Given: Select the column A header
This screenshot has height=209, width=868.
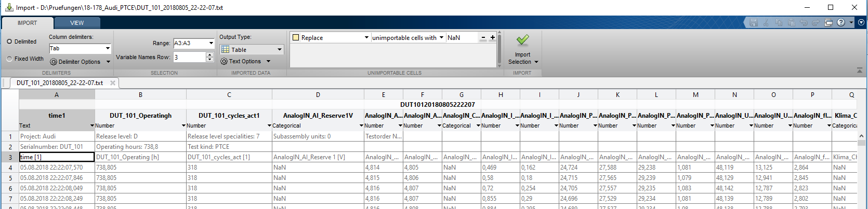Looking at the screenshot, I should (57, 94).
